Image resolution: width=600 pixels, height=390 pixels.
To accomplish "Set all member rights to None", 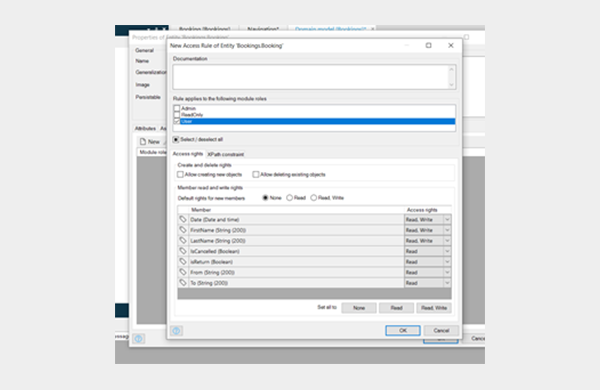I will [x=359, y=308].
